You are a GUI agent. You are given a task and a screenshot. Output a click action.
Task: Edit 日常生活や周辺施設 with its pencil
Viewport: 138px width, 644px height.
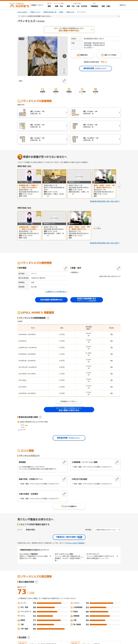tap(117, 479)
